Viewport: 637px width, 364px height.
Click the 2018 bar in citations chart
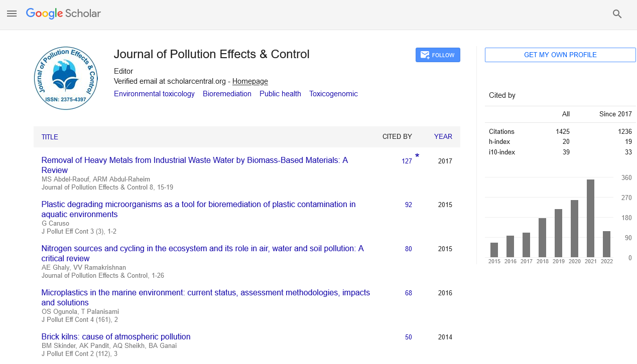pos(542,238)
